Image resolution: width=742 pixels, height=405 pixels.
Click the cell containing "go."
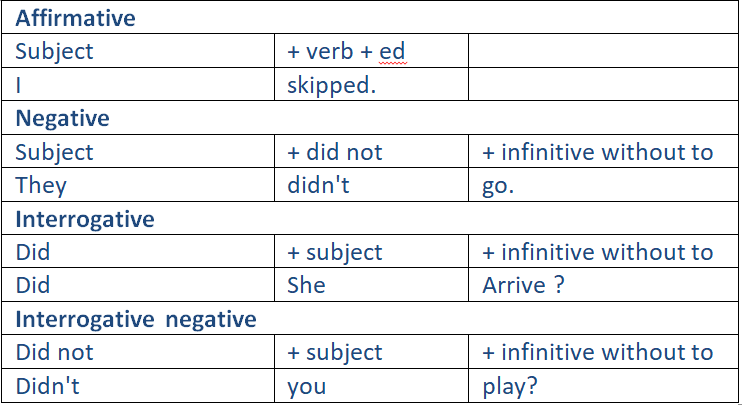[498, 185]
